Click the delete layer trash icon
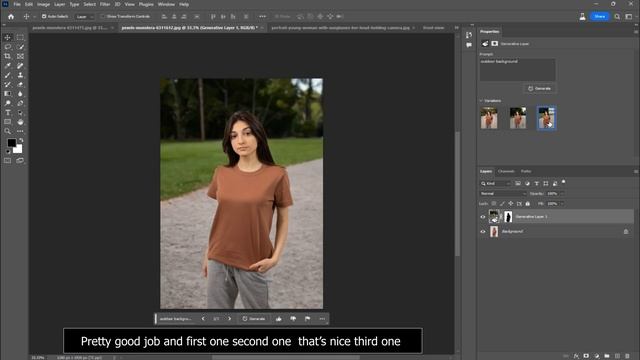This screenshot has width=640, height=360. tap(627, 356)
